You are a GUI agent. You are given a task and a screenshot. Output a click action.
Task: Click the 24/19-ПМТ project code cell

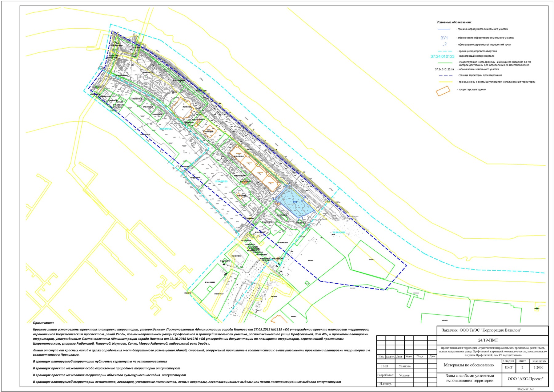(492, 340)
